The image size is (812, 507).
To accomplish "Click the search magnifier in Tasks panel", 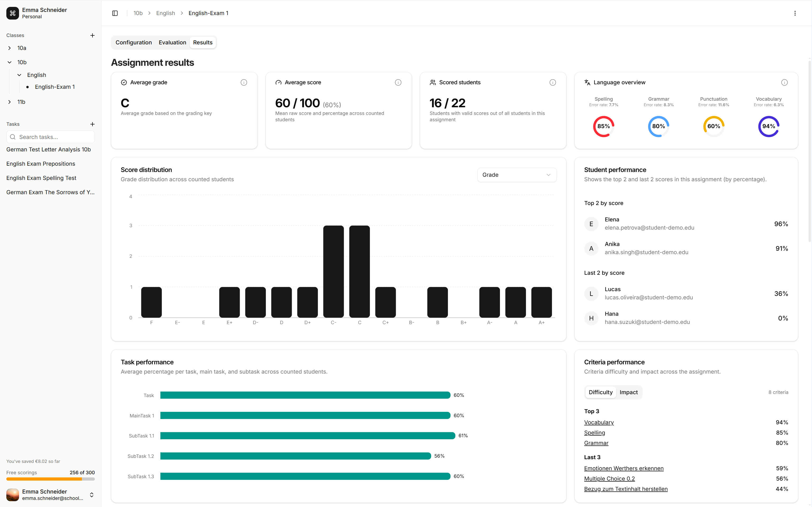I will coord(13,137).
